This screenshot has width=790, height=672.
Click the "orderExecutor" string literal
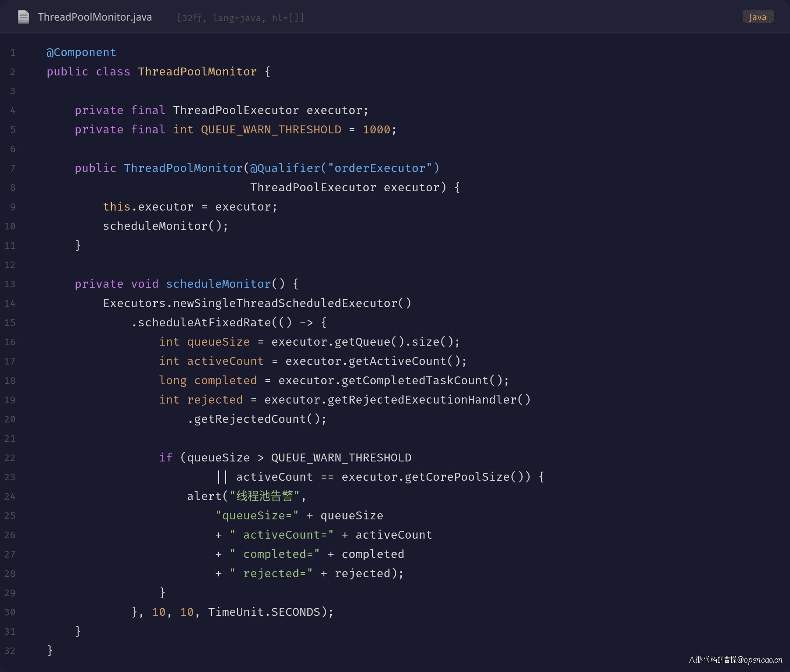(380, 168)
